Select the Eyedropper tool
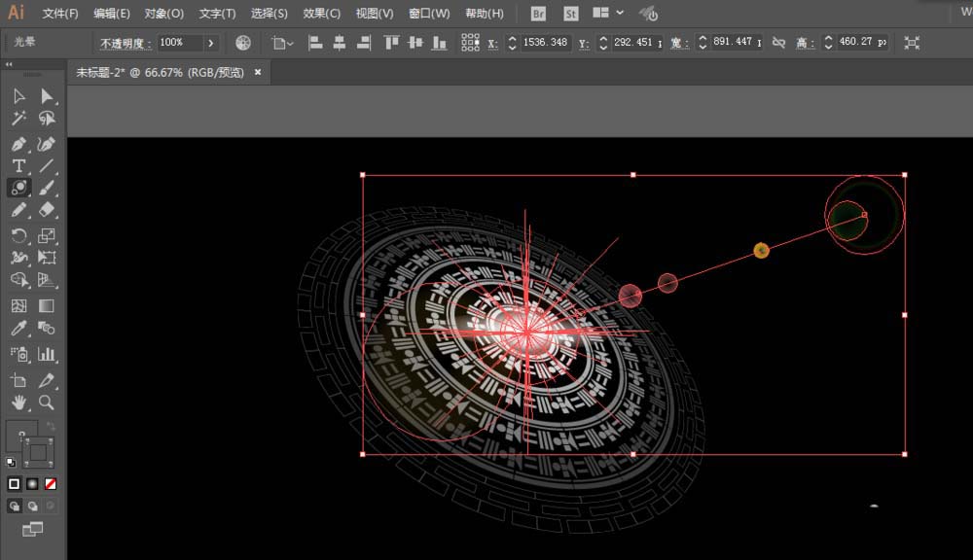 (x=18, y=328)
